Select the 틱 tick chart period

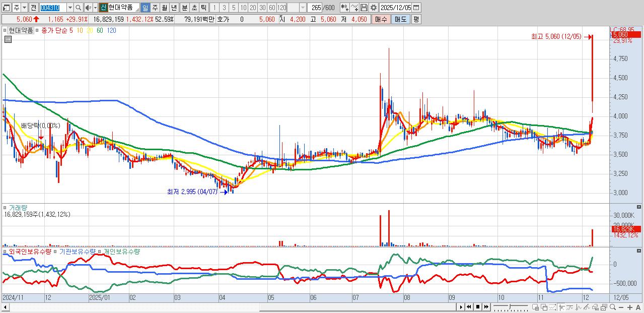(203, 8)
